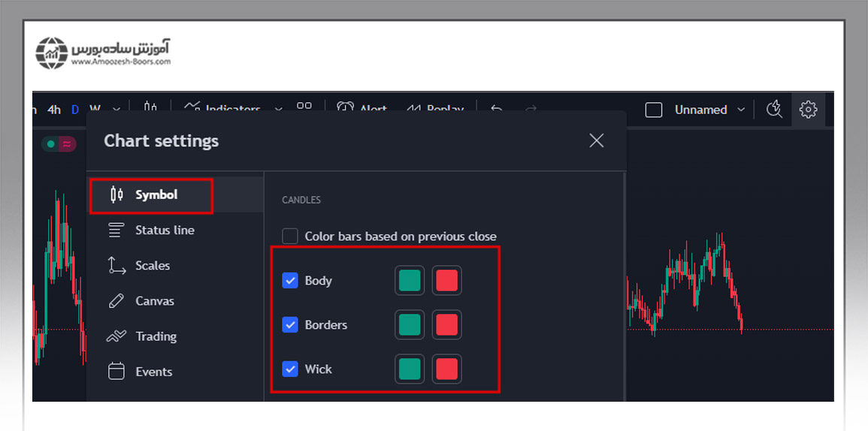This screenshot has width=868, height=431.
Task: Uncheck the Body checkbox
Action: pyautogui.click(x=290, y=281)
